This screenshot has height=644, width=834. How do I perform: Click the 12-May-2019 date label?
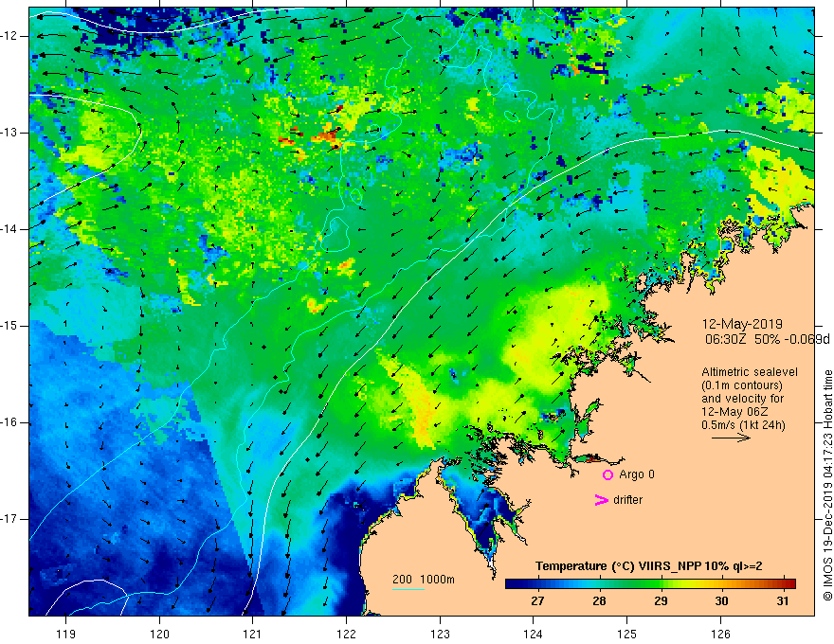pos(742,324)
